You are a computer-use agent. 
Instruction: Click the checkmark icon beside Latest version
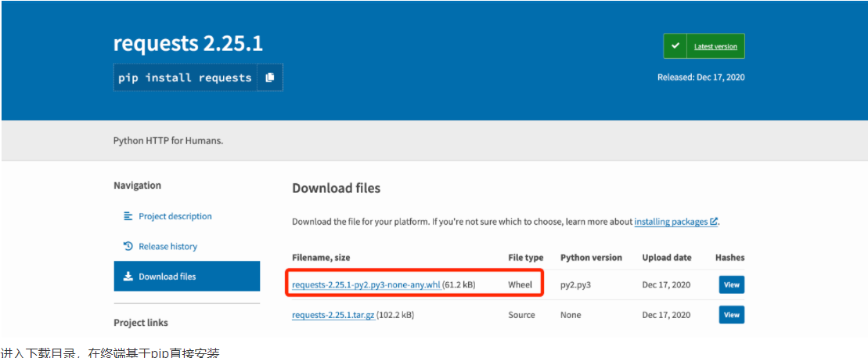click(x=675, y=46)
